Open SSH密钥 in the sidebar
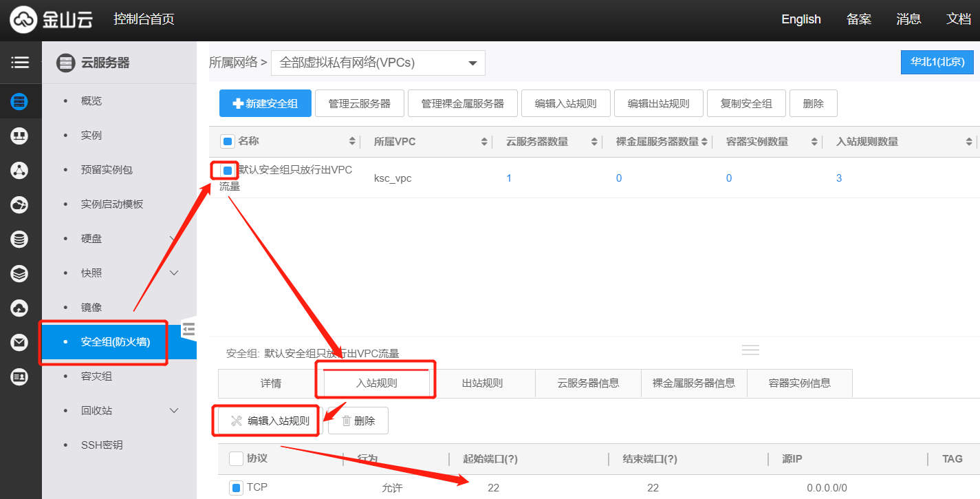The image size is (980, 499). coord(102,445)
